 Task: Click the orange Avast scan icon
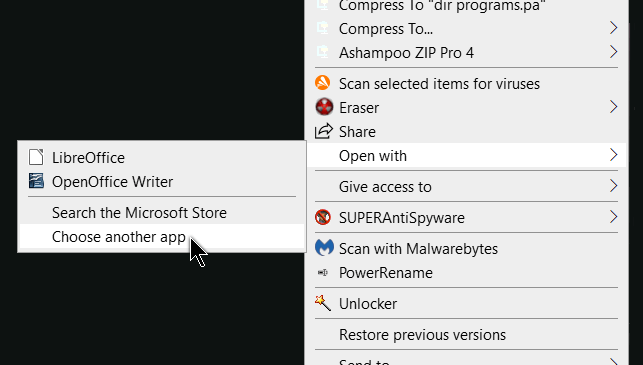pos(323,83)
